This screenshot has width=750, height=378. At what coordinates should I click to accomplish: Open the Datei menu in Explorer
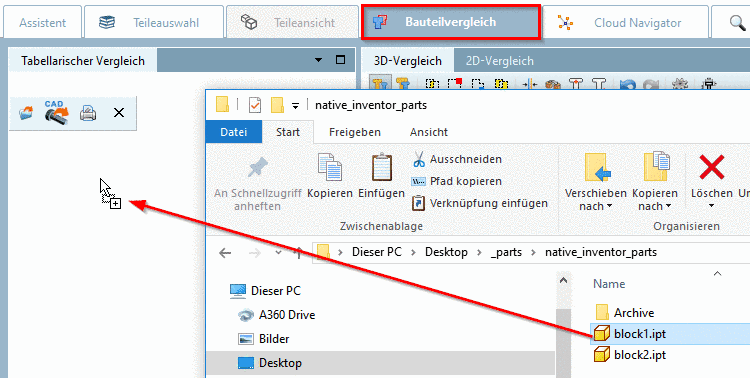coord(233,132)
